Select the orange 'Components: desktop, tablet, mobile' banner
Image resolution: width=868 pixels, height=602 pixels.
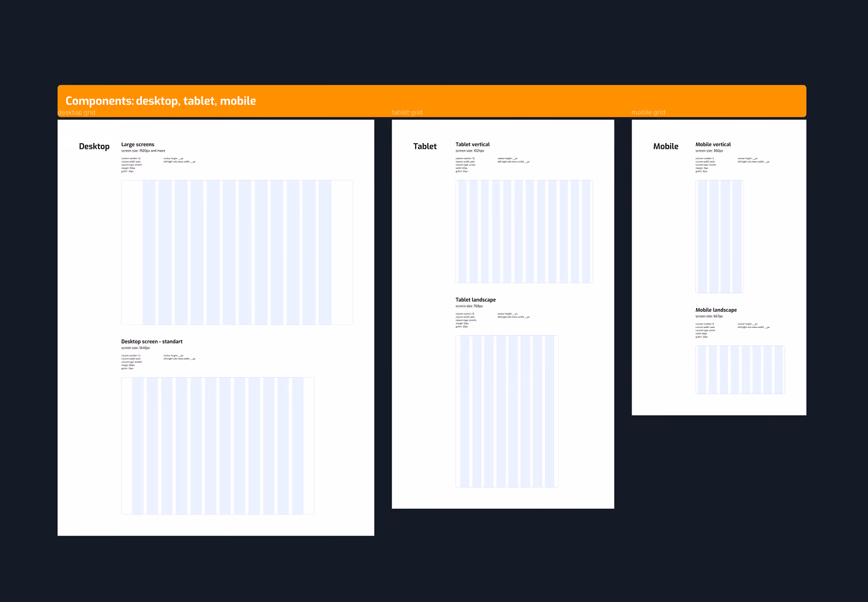click(x=432, y=101)
